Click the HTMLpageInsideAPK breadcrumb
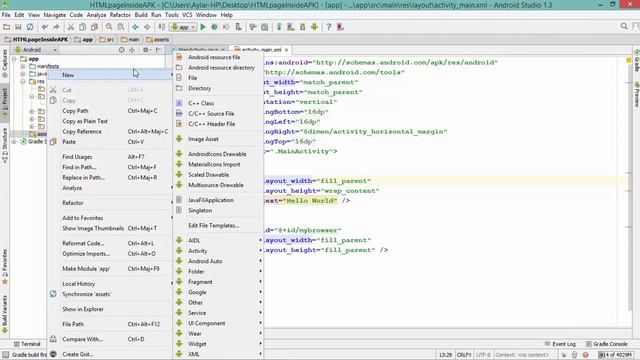The height and width of the screenshot is (360, 640). pyautogui.click(x=36, y=40)
